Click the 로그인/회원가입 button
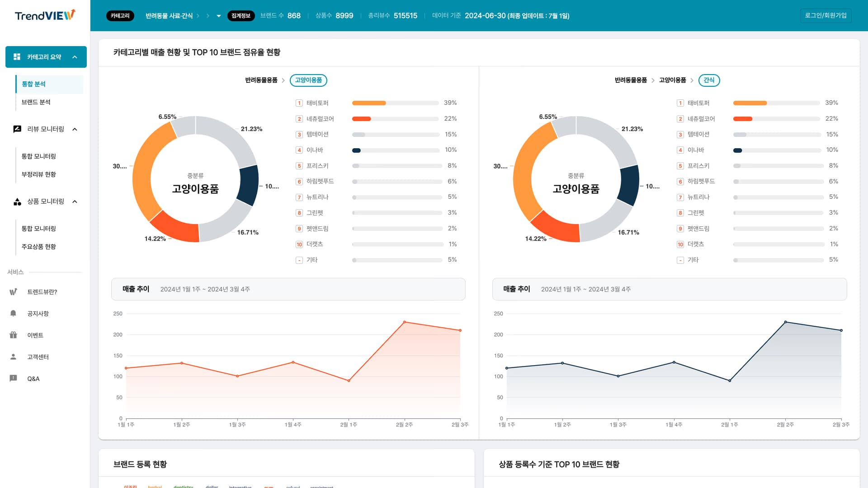Image resolution: width=868 pixels, height=488 pixels. (x=826, y=15)
